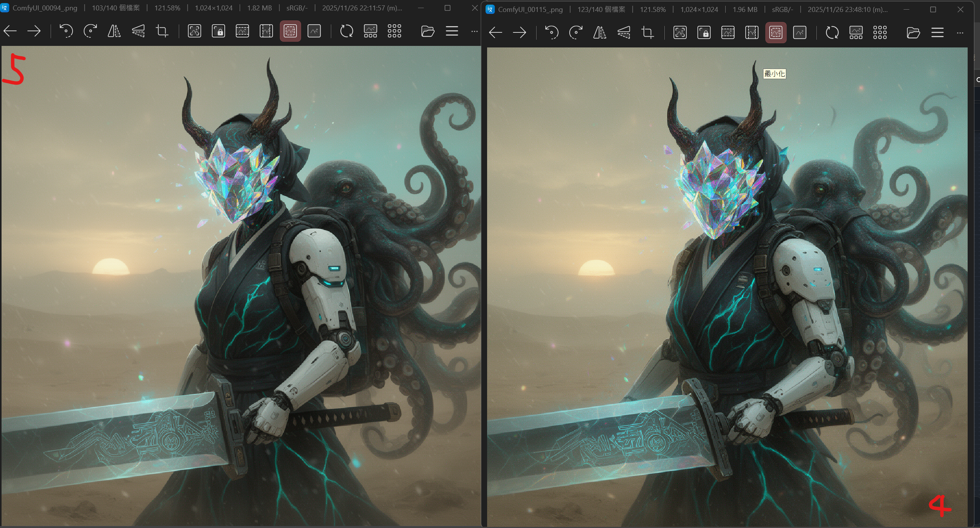Flip horizontally in ComfyUI_00115 window
Screen dimensions: 980x528
[599, 33]
